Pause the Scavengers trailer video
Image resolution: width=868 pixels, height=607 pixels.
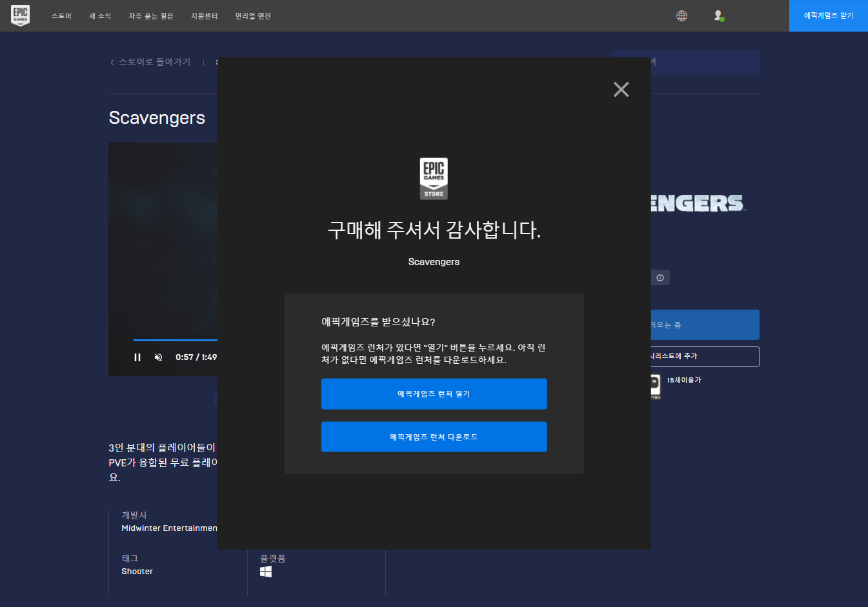click(x=137, y=357)
